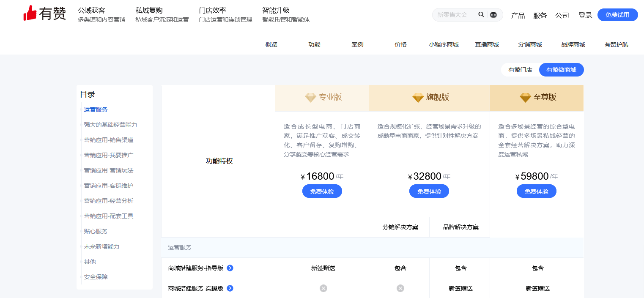644x298 pixels.
Task: Jump to 强大的基础经营能力 in the 目录
Action: 110,125
